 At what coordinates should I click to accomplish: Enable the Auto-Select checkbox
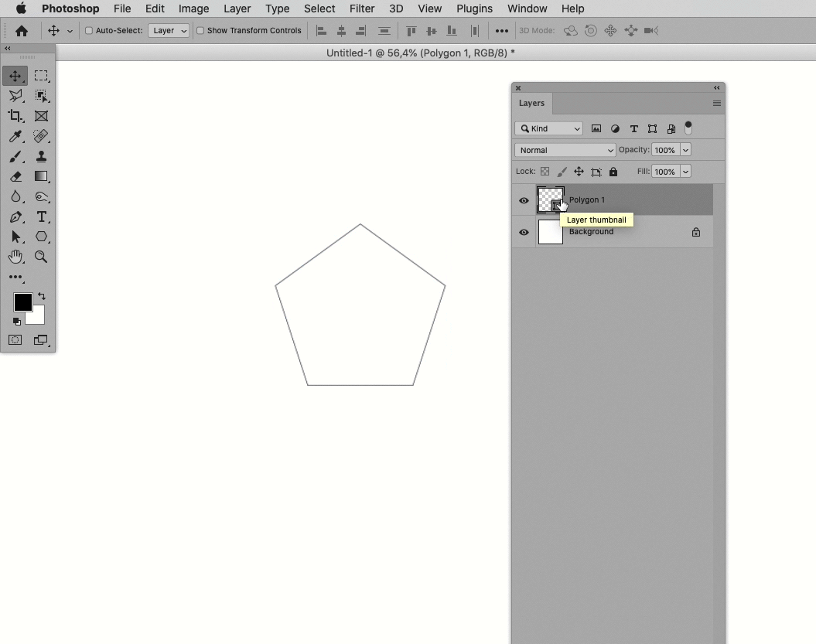[x=89, y=31]
